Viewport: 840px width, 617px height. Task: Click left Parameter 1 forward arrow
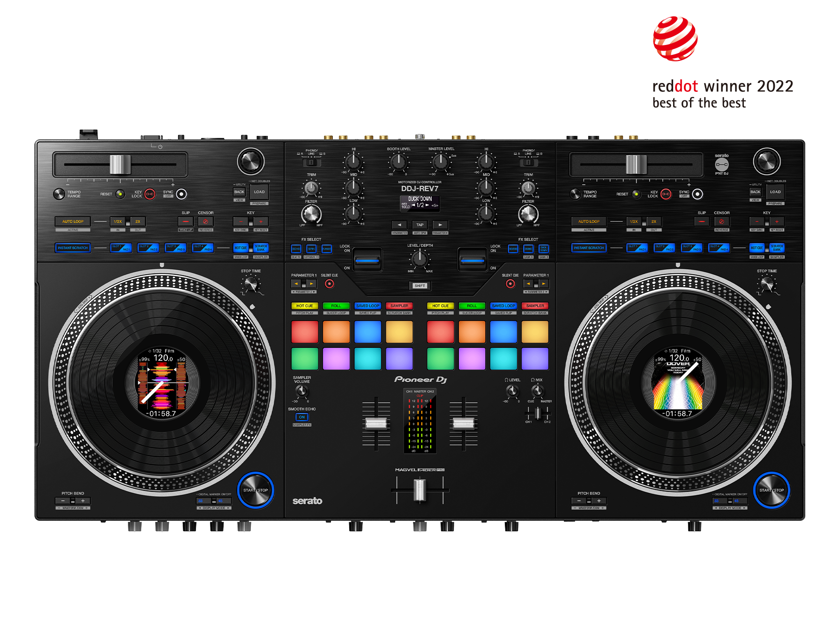[x=312, y=284]
